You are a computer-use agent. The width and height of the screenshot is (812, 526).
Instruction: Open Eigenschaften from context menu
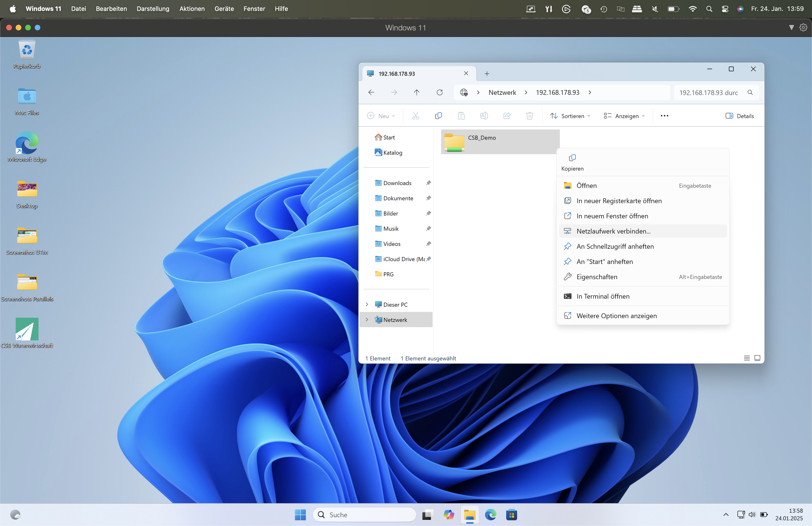(643, 277)
